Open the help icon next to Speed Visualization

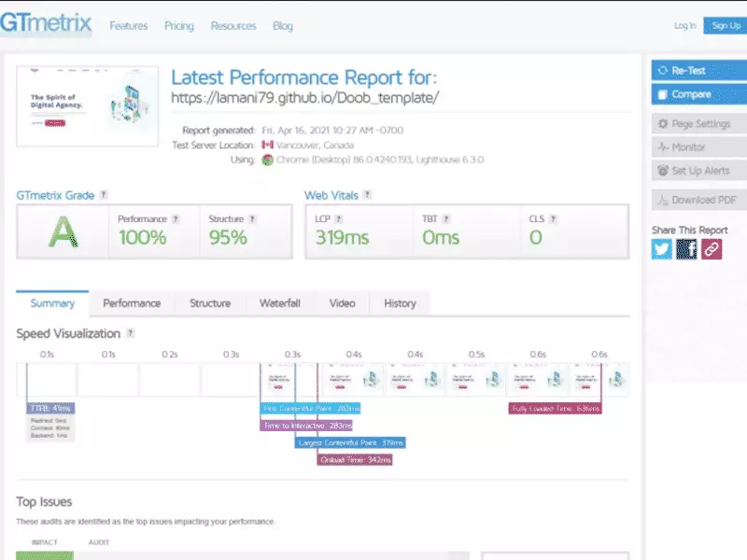click(x=130, y=333)
